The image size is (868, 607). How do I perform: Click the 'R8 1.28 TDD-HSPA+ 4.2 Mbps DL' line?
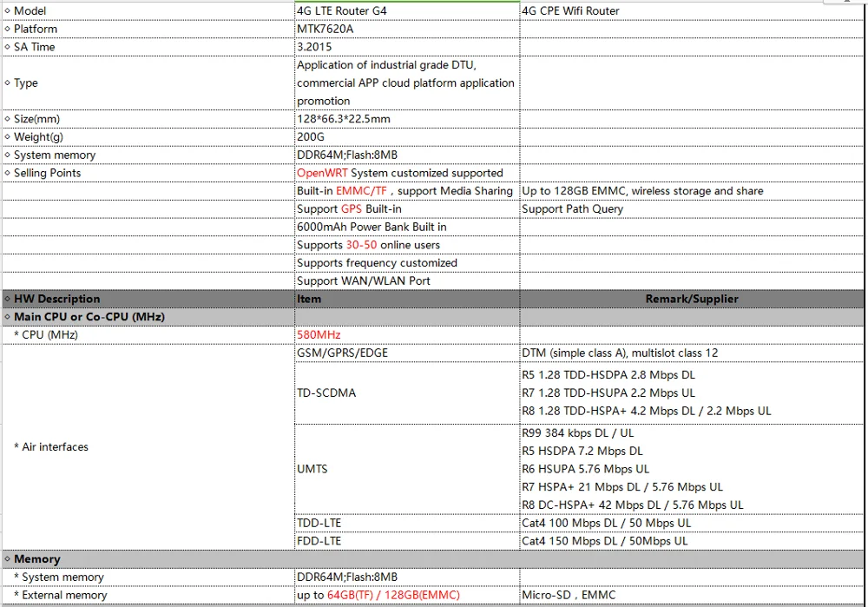[x=646, y=411]
